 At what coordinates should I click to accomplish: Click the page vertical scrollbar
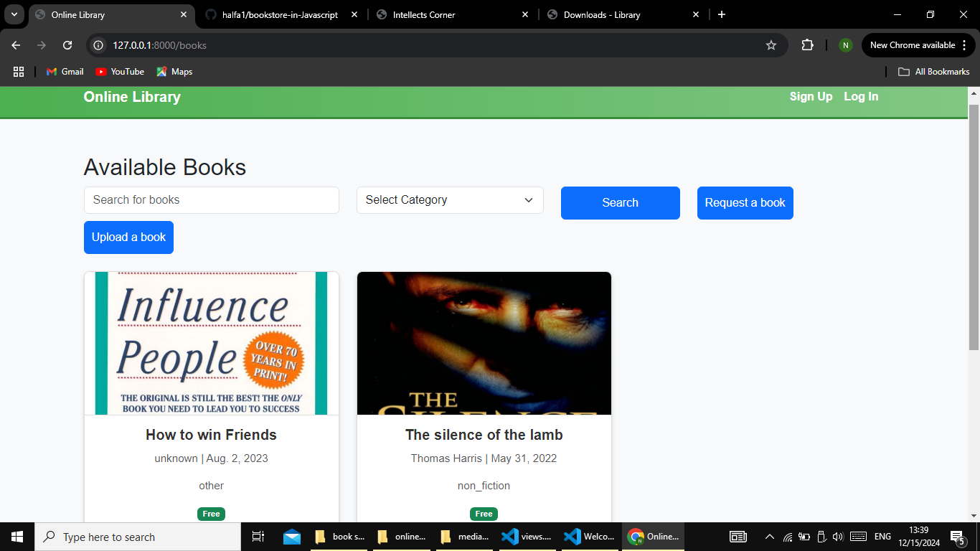[974, 226]
